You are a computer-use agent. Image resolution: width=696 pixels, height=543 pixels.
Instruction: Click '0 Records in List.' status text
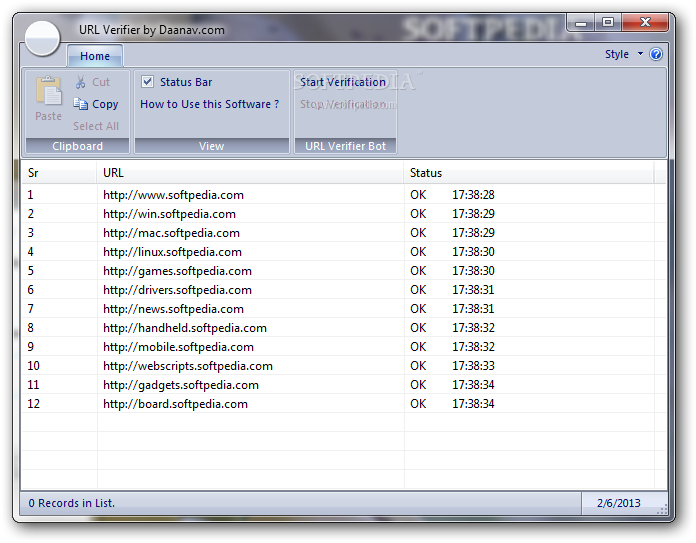pyautogui.click(x=72, y=503)
